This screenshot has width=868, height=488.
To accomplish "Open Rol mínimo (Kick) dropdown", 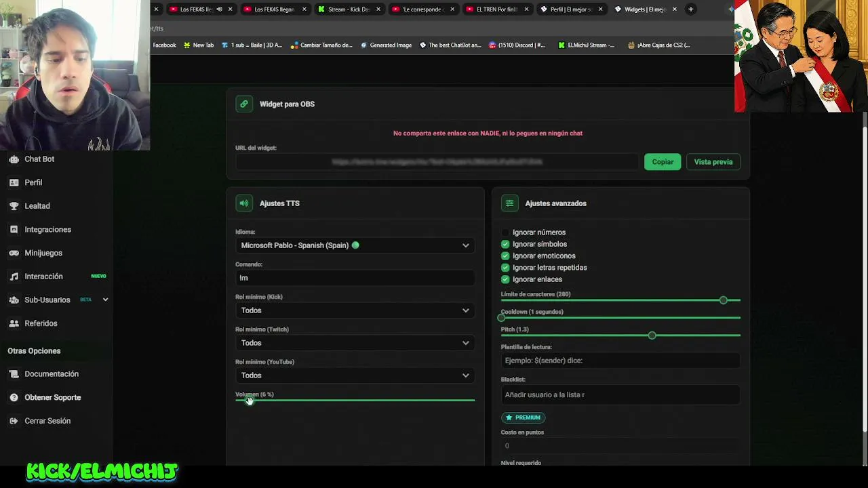I will (x=355, y=310).
